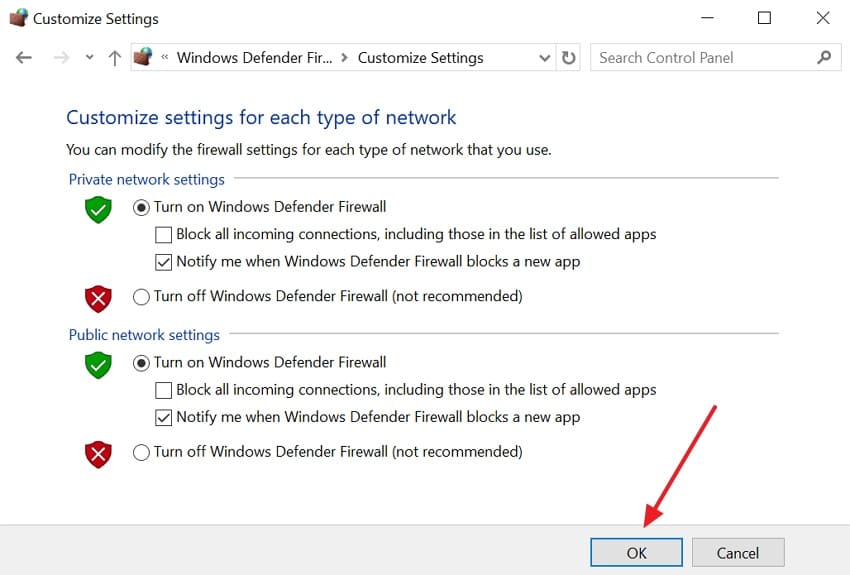Click 'Customize settings for each type of network' title
Viewport: 850px width, 575px height.
[261, 118]
